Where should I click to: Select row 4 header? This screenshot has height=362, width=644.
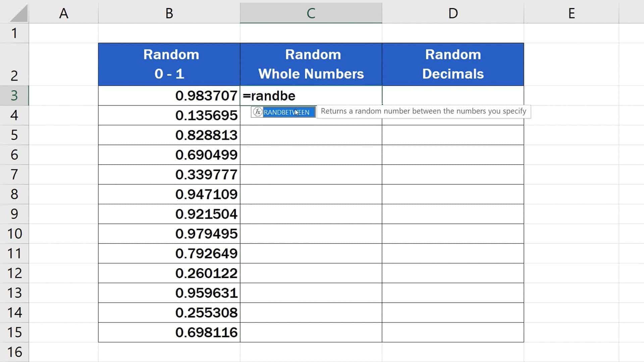(14, 115)
